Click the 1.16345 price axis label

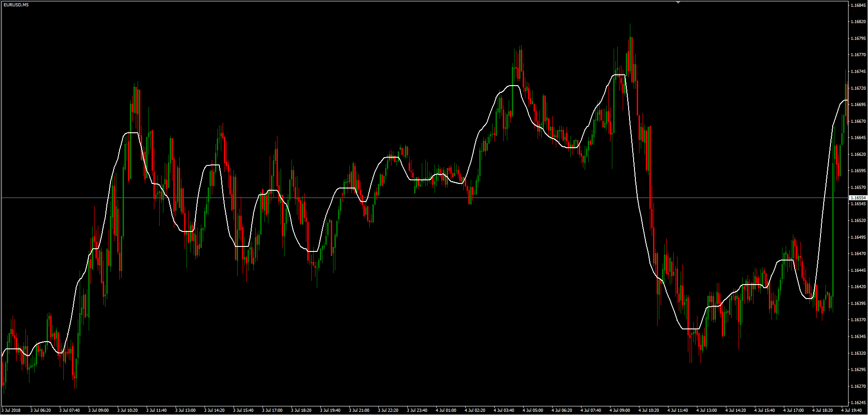click(858, 337)
